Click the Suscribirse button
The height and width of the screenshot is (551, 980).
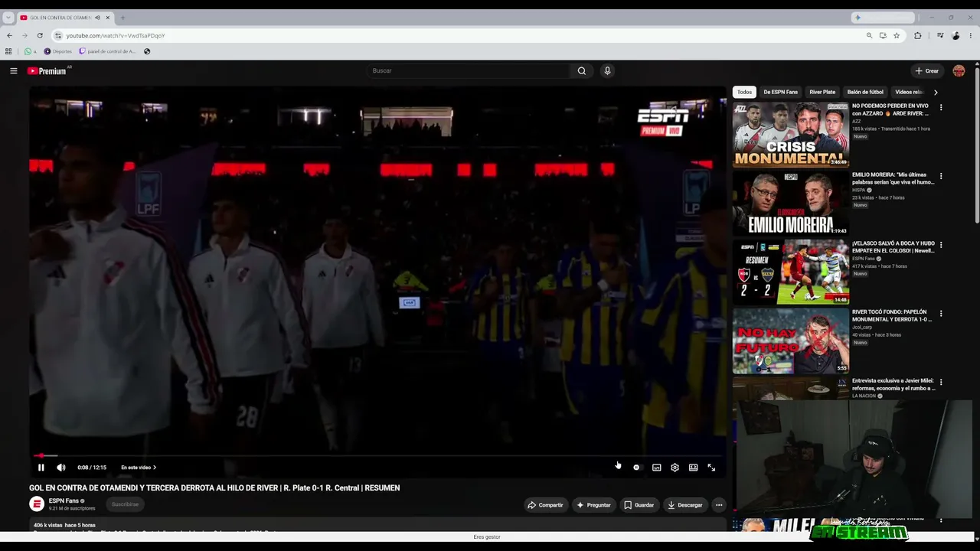pos(125,504)
